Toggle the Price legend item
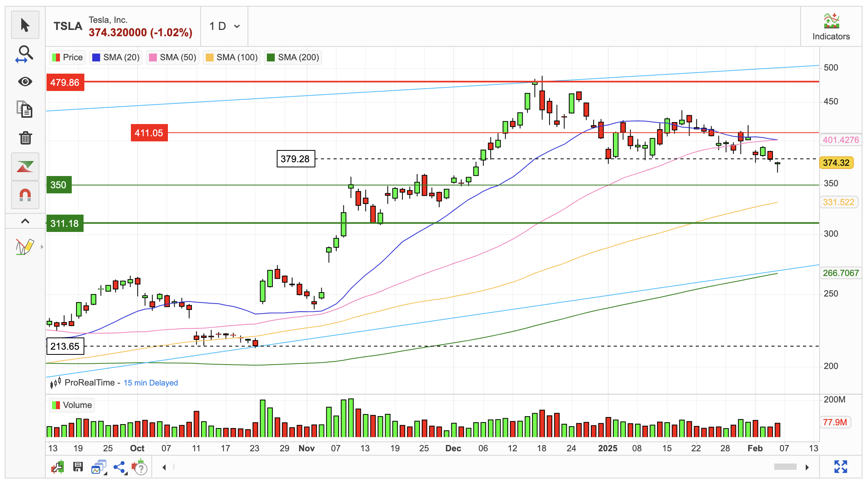 click(67, 57)
